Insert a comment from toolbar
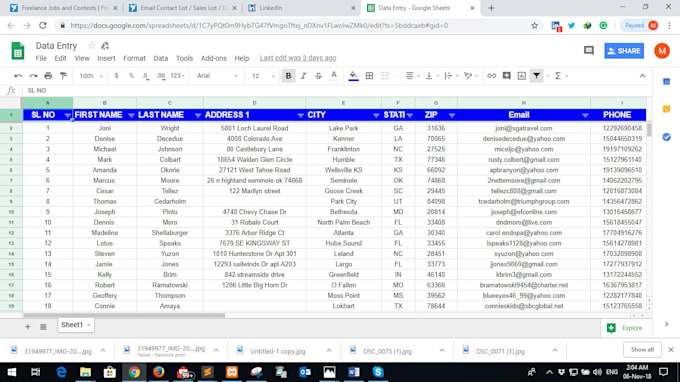This screenshot has height=382, width=680. [x=506, y=76]
